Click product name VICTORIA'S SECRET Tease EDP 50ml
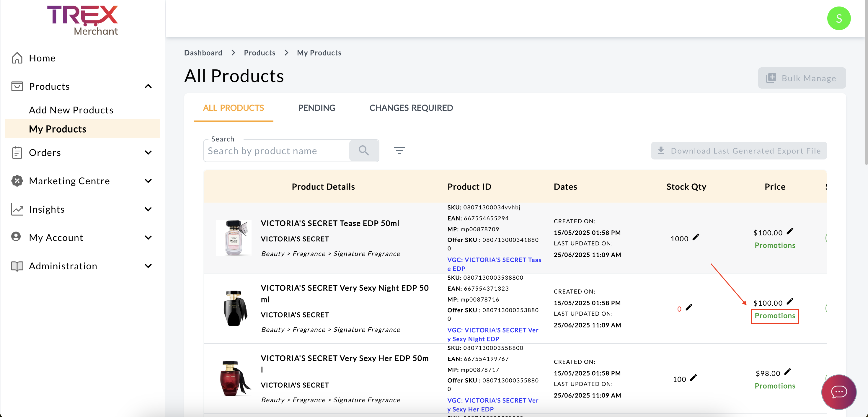The width and height of the screenshot is (868, 417). (x=329, y=223)
